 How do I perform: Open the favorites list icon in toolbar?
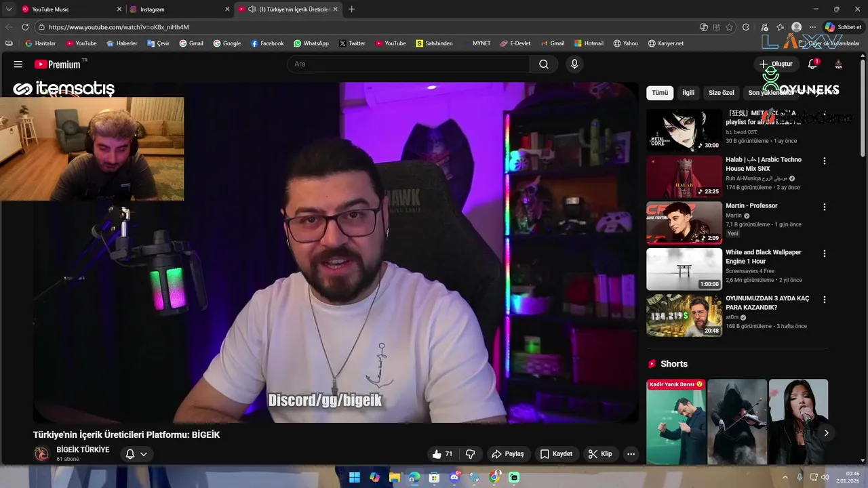point(781,27)
